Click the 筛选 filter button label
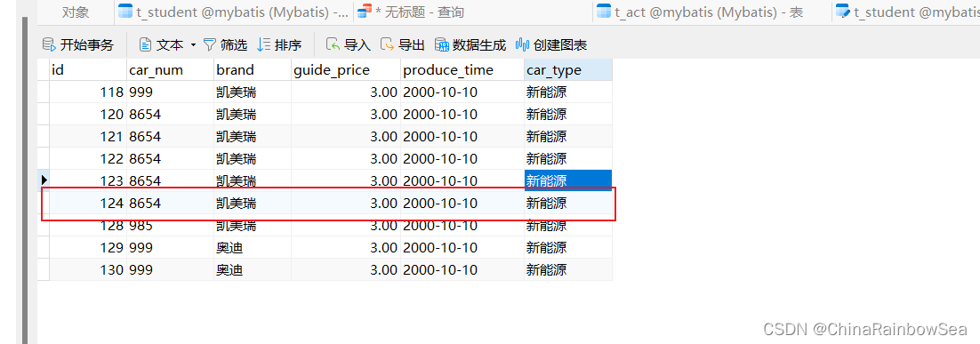This screenshot has width=980, height=344. click(x=234, y=45)
